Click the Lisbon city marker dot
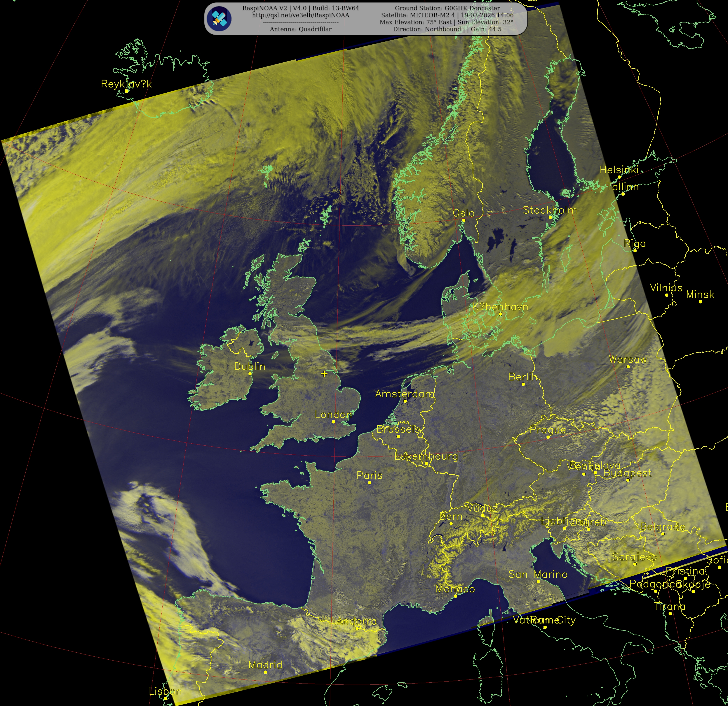 pos(165,699)
